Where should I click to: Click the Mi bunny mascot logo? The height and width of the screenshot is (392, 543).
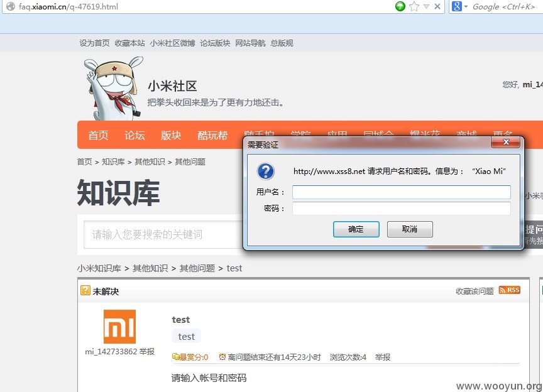tap(114, 89)
